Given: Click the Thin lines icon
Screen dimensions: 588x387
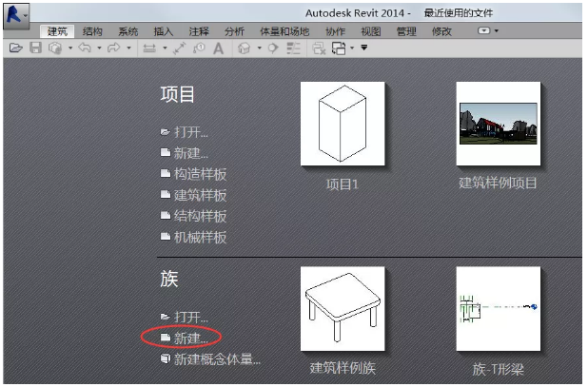Looking at the screenshot, I should point(294,48).
